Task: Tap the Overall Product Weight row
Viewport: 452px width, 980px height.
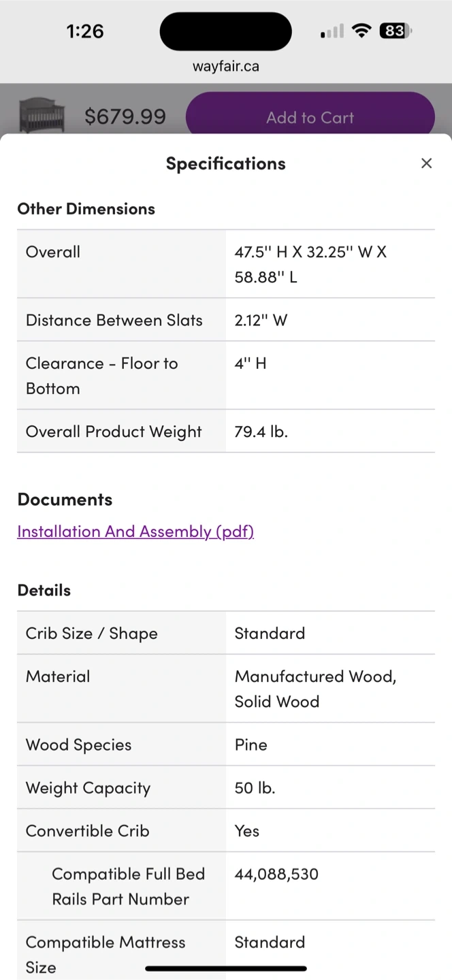Action: (x=225, y=431)
